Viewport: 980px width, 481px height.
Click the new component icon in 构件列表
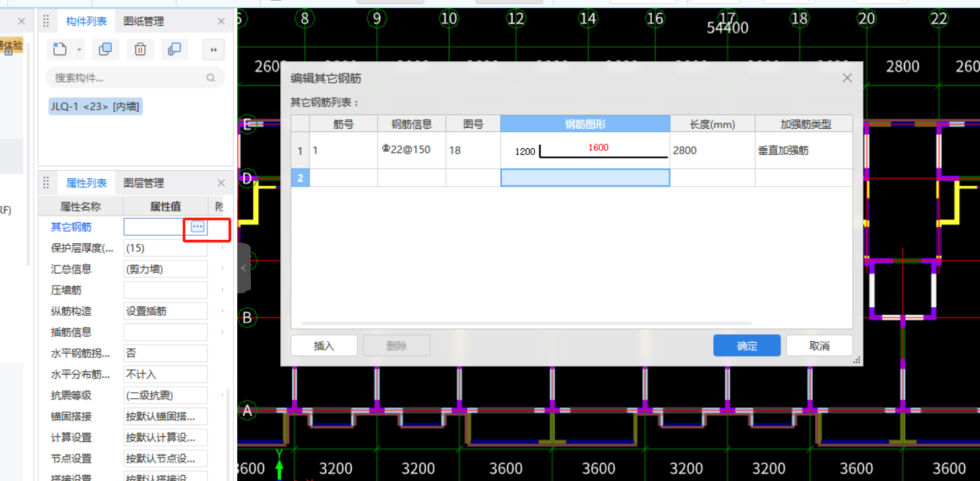[60, 49]
